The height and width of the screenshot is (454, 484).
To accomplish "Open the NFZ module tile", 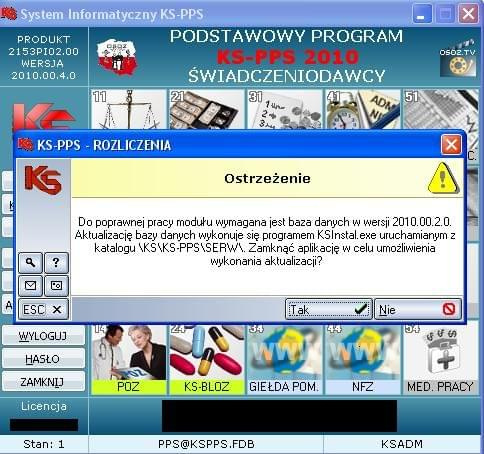I will coord(363,359).
